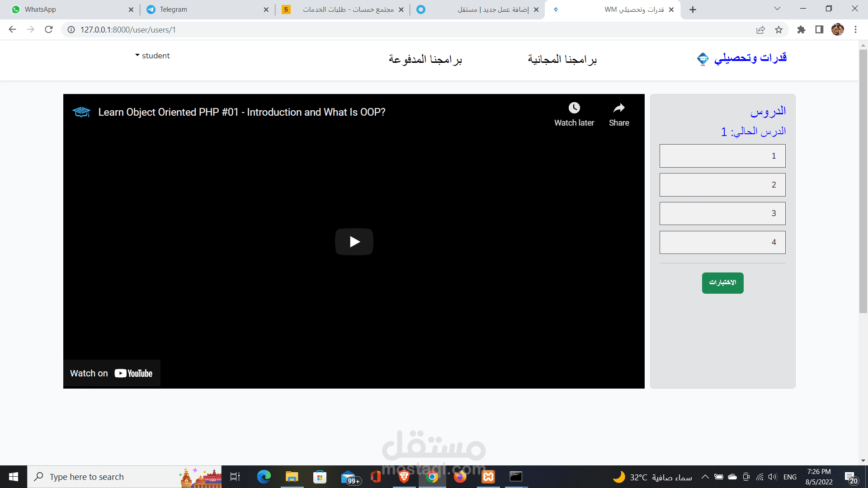Open the green الاختبارات button

722,283
